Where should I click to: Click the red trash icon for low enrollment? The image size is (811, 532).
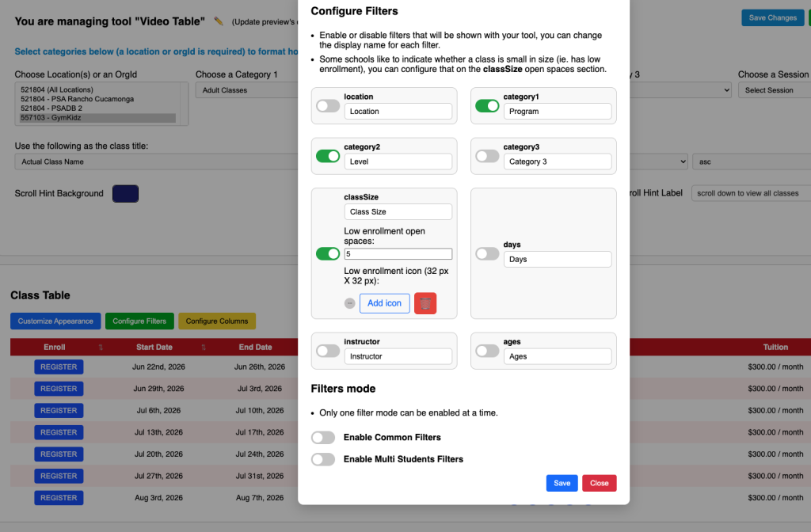coord(425,303)
